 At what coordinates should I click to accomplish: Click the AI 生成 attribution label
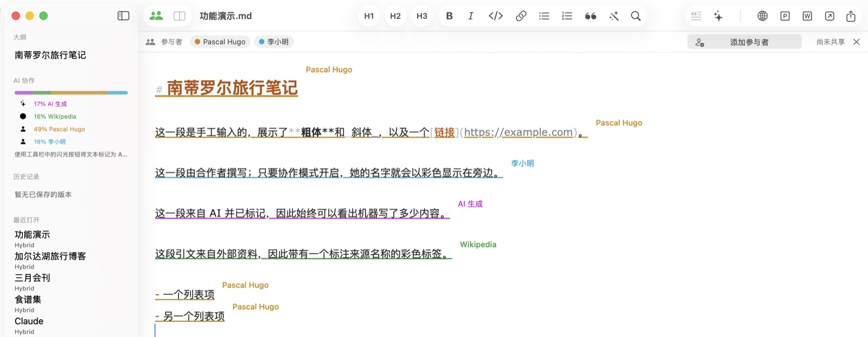click(470, 204)
